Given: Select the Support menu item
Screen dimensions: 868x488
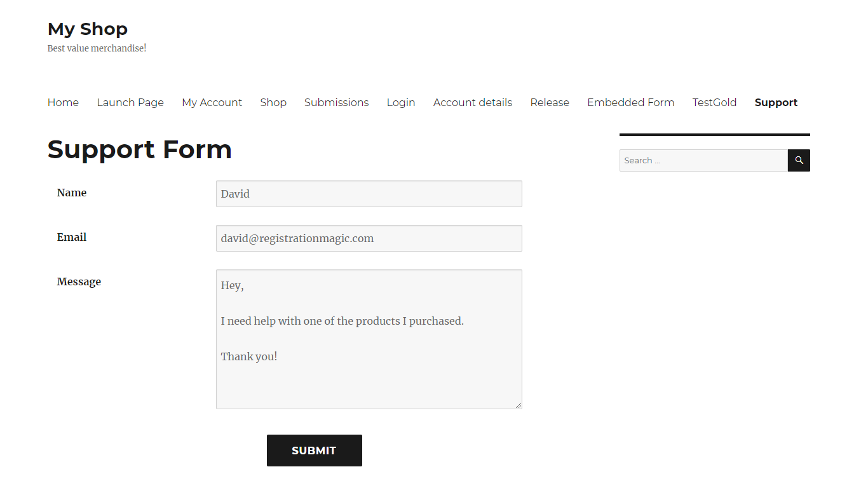Looking at the screenshot, I should [776, 102].
